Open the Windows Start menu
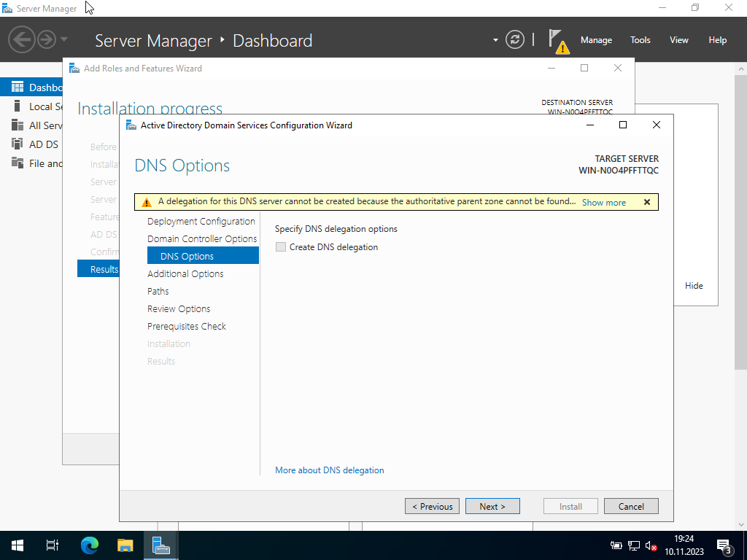 coord(18,545)
